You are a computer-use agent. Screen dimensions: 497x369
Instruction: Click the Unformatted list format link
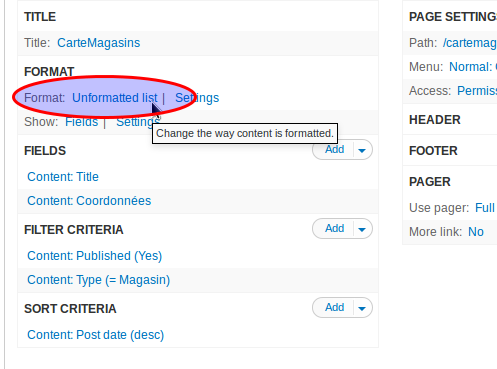coord(115,98)
